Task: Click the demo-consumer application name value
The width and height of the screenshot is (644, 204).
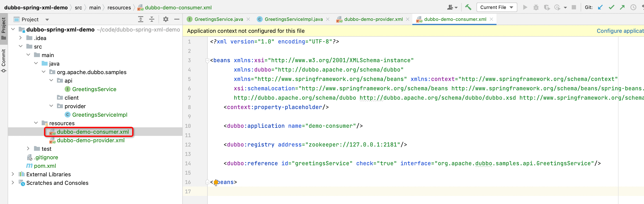Action: click(x=331, y=126)
